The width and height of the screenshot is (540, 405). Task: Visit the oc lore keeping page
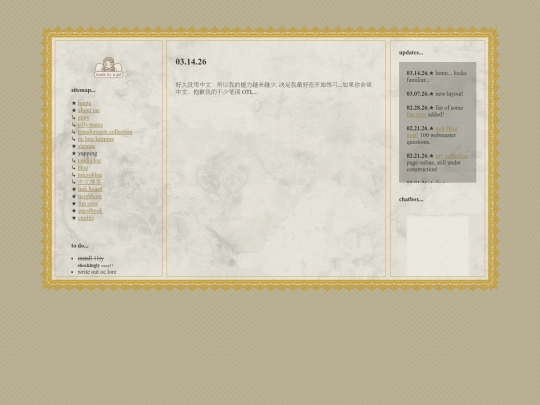tap(96, 139)
